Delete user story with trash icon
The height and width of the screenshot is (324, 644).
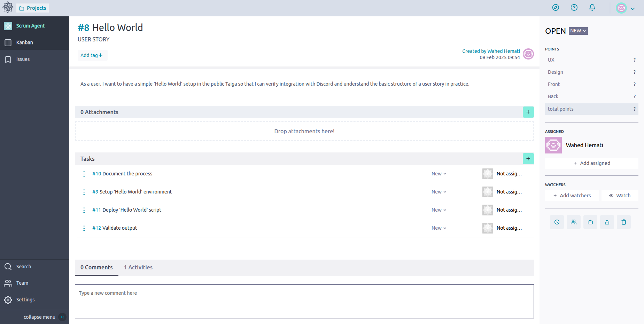tap(624, 222)
